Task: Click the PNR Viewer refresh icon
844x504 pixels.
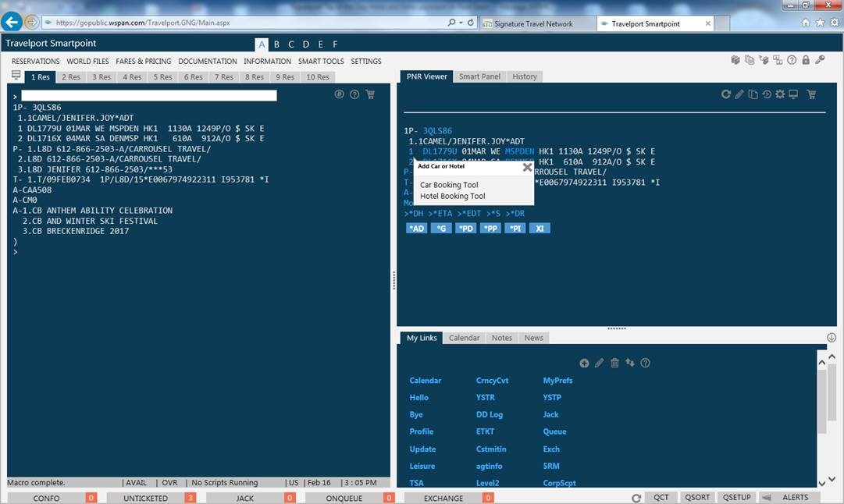Action: [725, 94]
